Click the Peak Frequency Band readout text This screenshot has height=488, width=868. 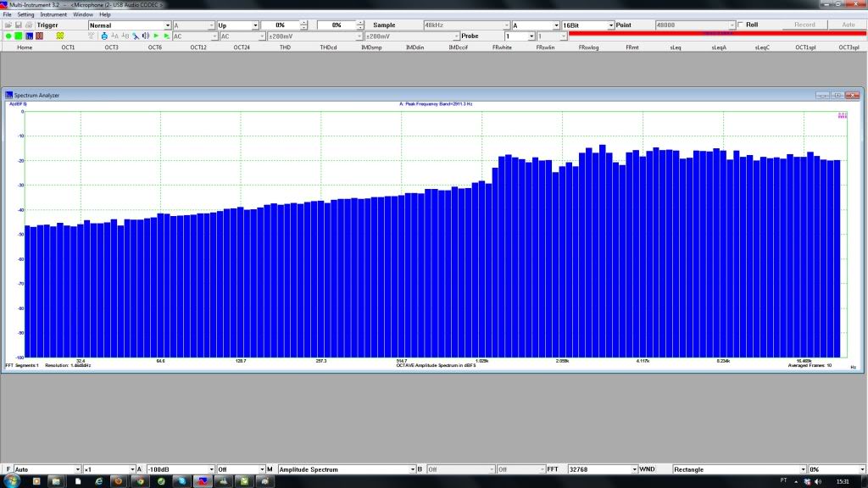point(436,104)
